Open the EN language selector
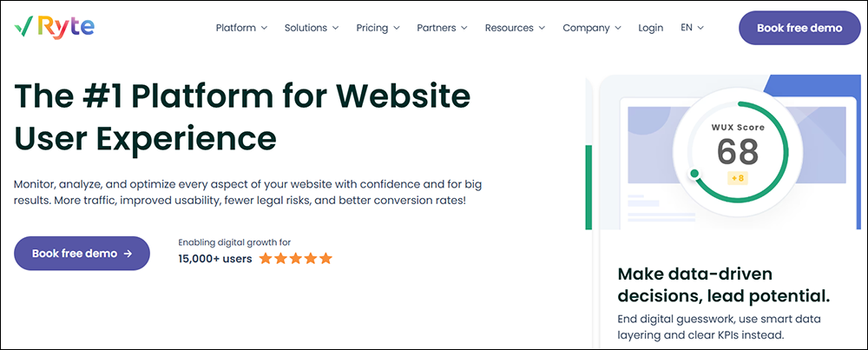 click(x=692, y=28)
